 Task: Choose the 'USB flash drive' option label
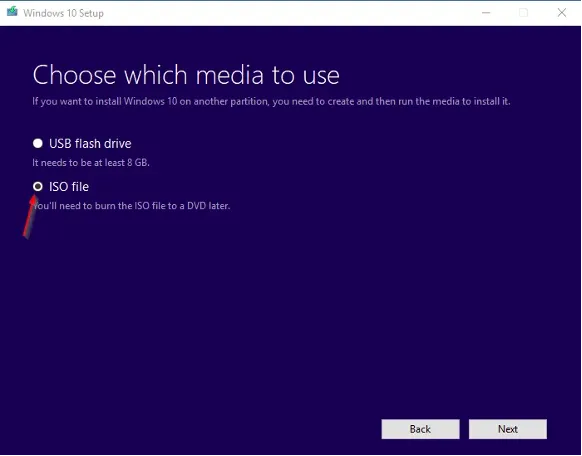[x=90, y=144]
